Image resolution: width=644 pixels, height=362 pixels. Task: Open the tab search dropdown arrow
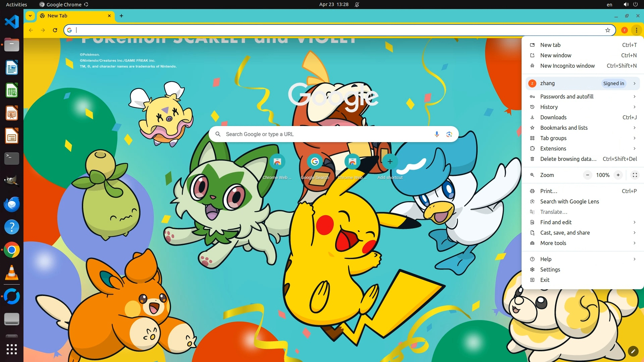tap(30, 16)
